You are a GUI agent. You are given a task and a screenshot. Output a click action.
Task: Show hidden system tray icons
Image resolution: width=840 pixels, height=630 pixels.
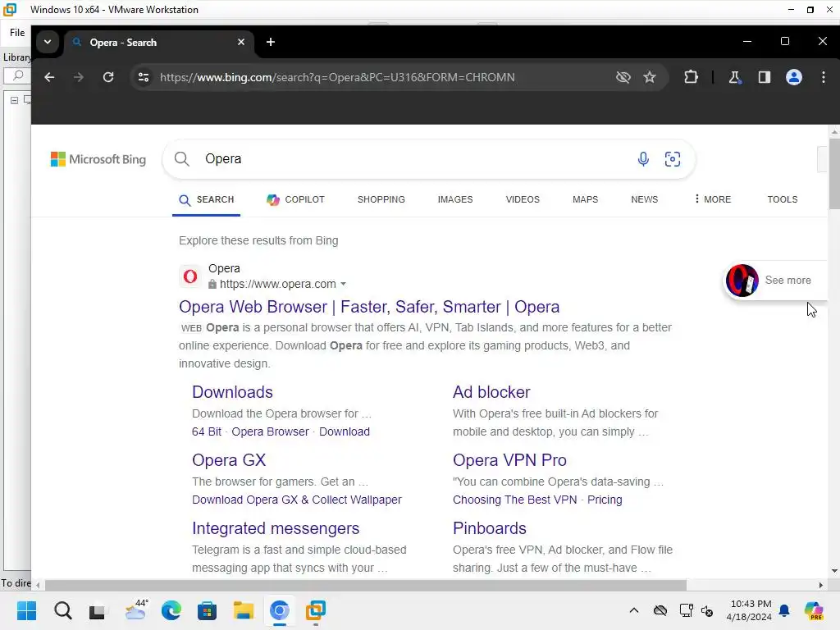pos(634,610)
